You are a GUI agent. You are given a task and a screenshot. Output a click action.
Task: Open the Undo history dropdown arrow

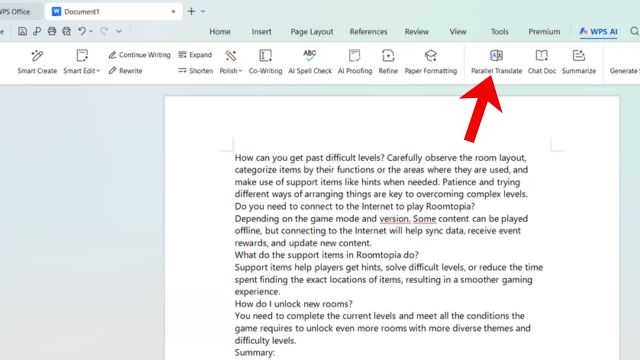91,31
